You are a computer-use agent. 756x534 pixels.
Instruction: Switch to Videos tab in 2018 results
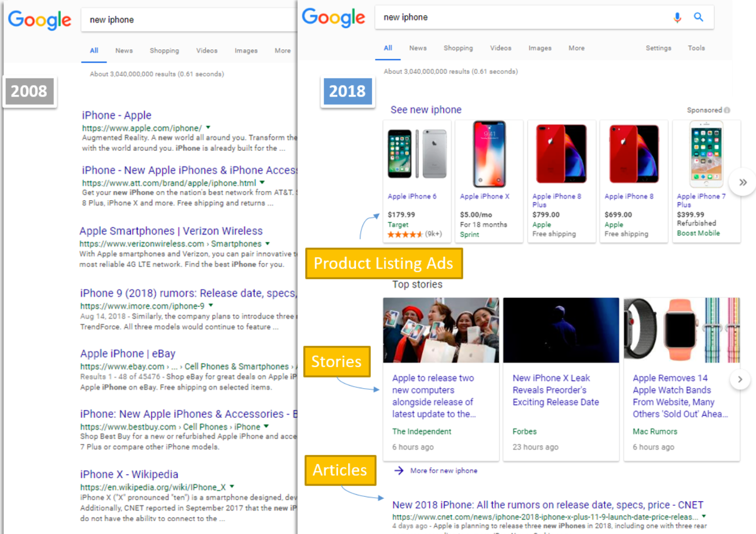click(x=501, y=48)
